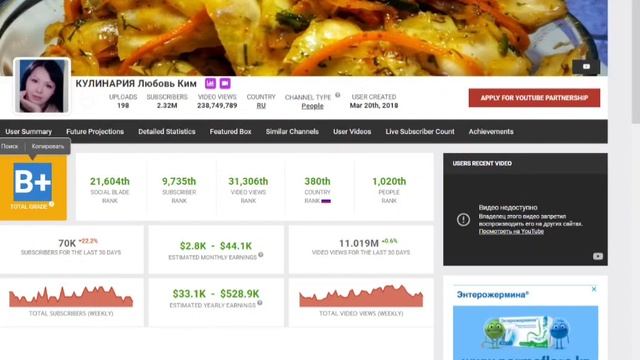
Task: Click the 2.32M subscribers count
Action: point(167,105)
